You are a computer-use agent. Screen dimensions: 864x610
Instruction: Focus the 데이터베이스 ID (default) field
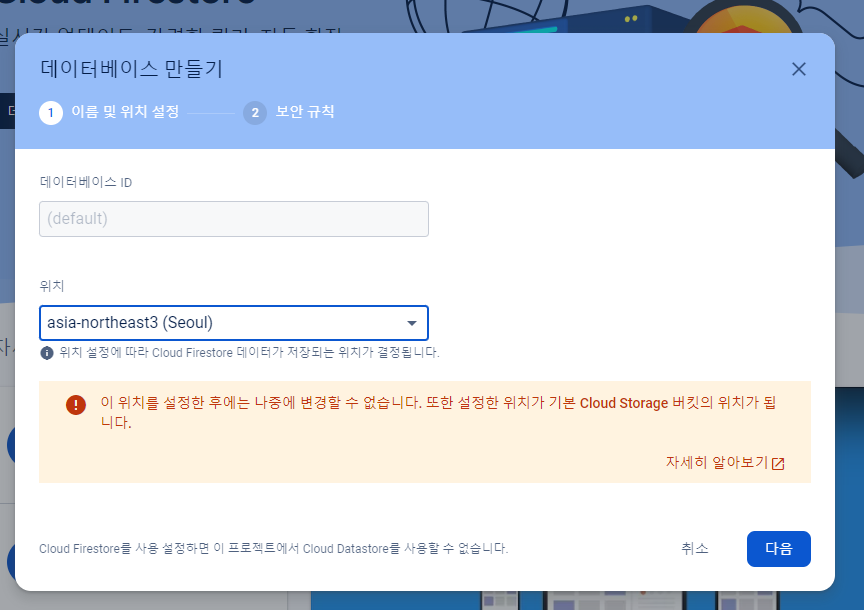pyautogui.click(x=234, y=219)
